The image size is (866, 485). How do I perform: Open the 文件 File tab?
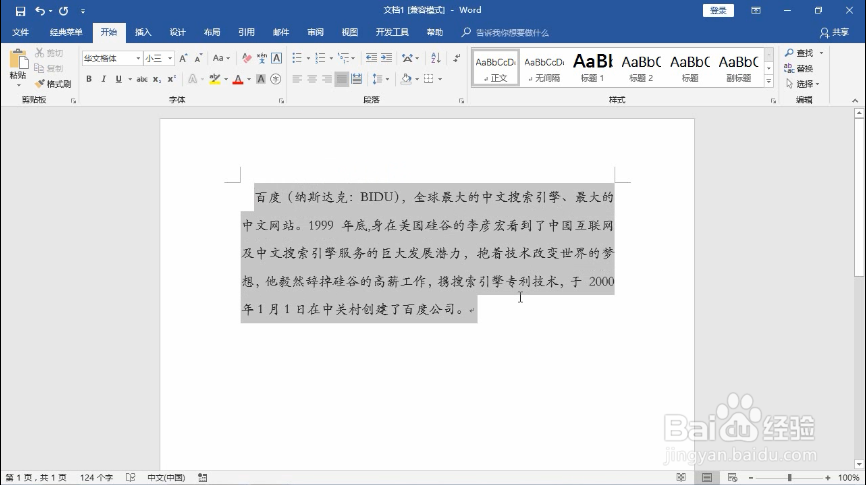[x=20, y=32]
